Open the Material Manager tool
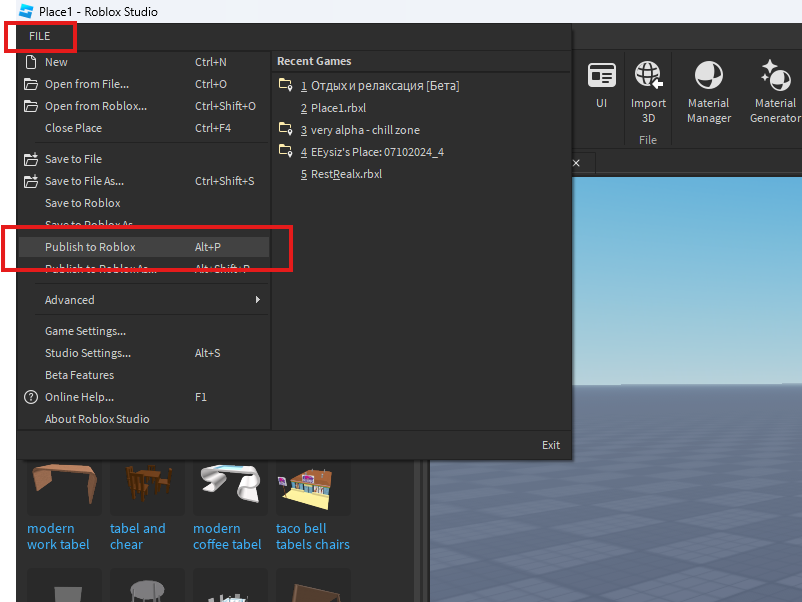Viewport: 802px width, 602px height. pos(708,92)
